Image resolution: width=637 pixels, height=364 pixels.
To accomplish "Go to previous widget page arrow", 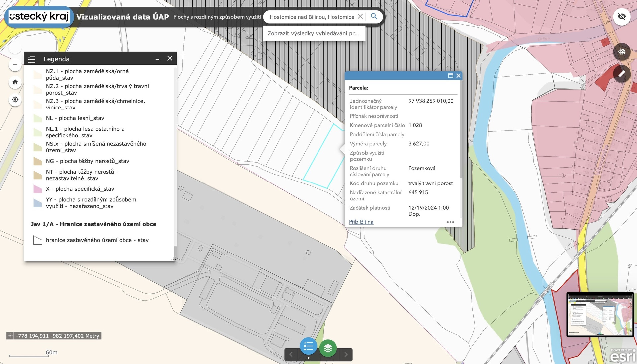I will [x=291, y=354].
